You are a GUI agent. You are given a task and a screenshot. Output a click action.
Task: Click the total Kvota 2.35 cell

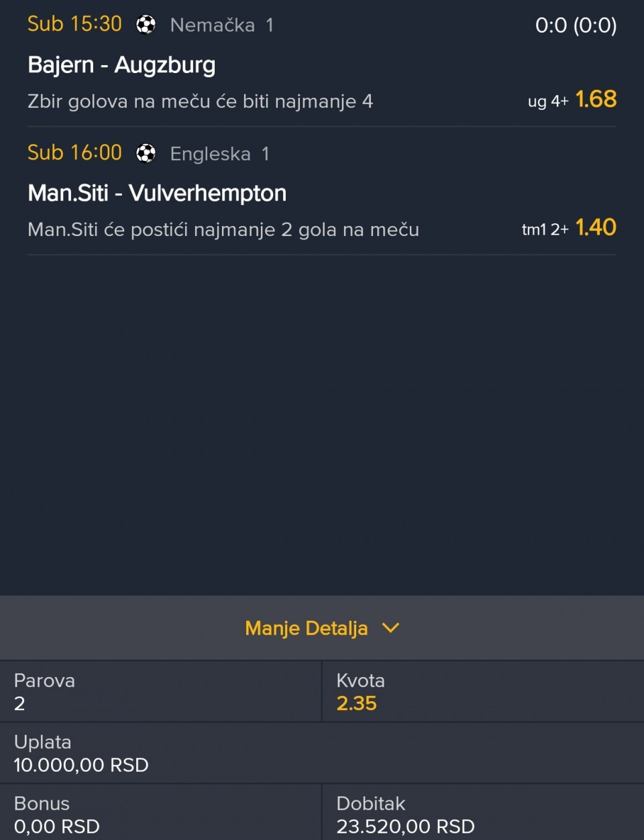point(482,691)
